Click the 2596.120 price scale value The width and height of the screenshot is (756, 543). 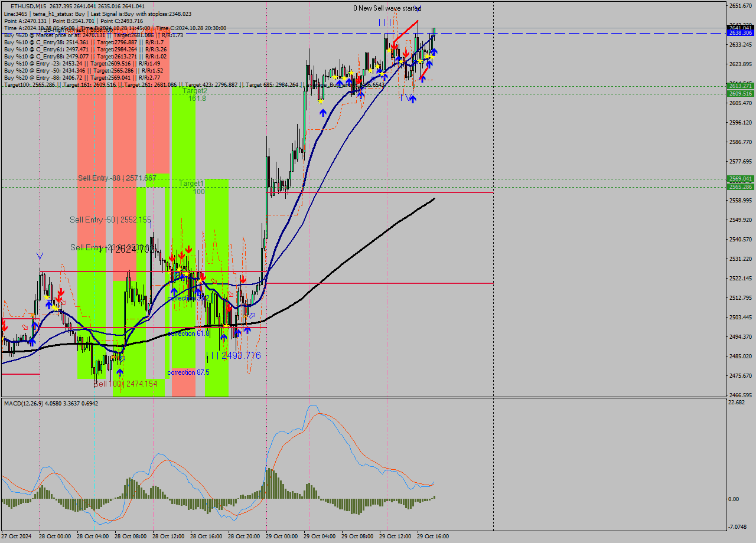pyautogui.click(x=740, y=123)
